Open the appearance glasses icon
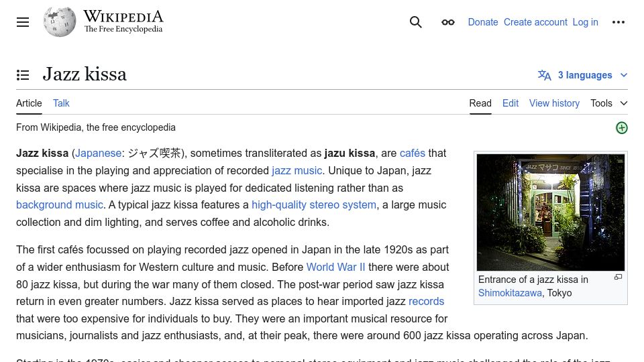 click(447, 22)
